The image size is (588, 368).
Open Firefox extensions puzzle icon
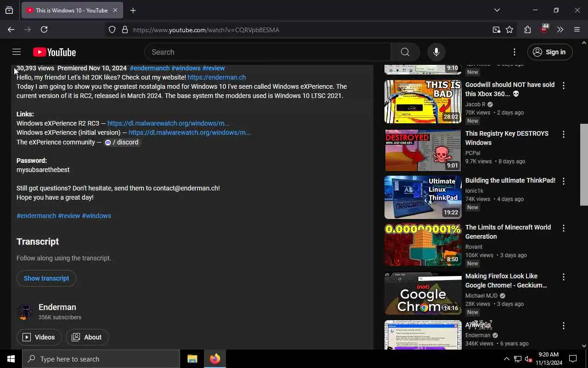(x=527, y=30)
